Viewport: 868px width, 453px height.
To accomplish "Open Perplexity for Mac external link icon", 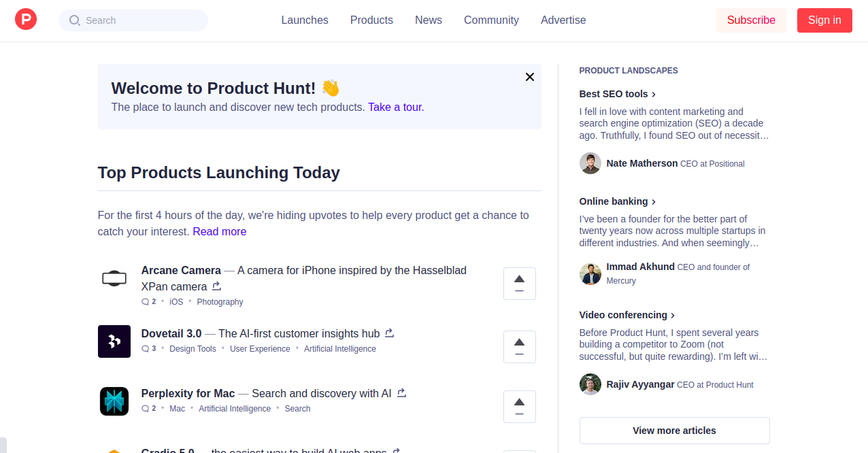I will pos(402,392).
